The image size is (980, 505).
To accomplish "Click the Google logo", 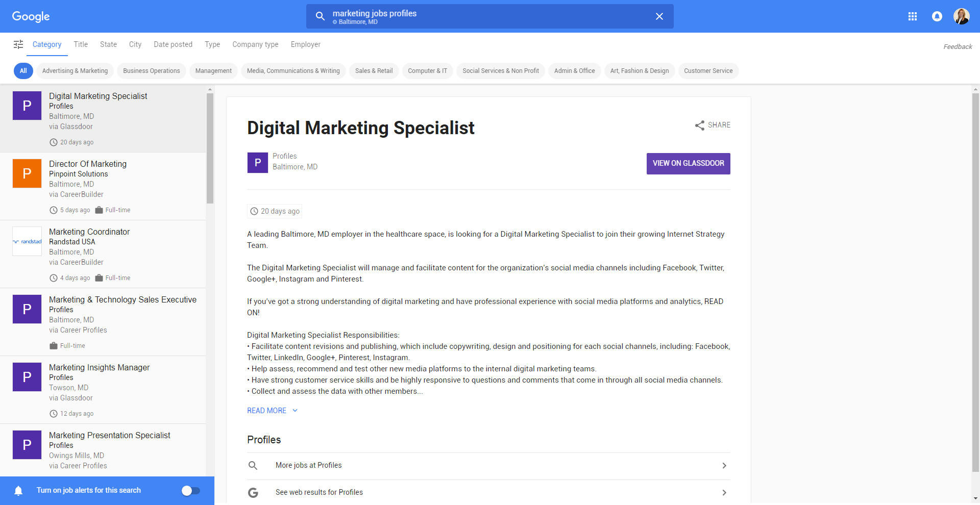I will coord(31,16).
